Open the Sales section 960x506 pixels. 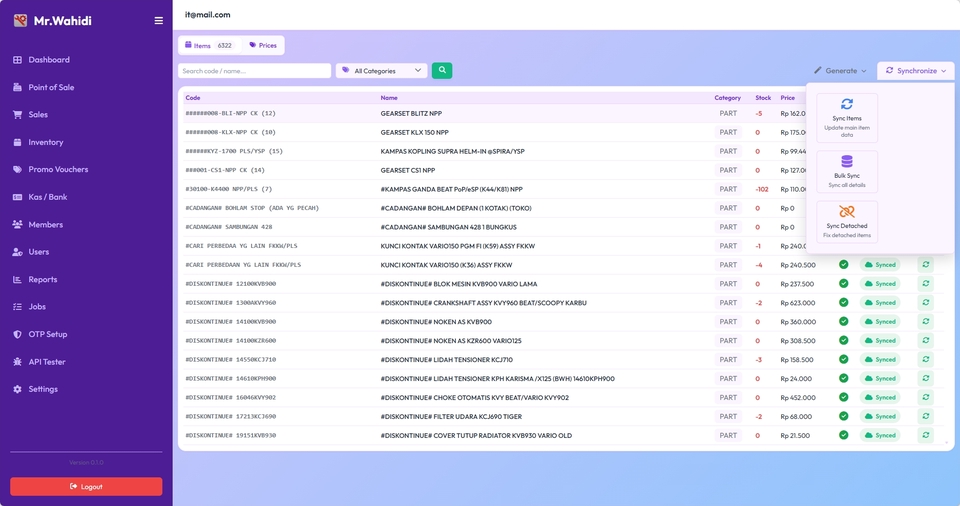tap(38, 115)
